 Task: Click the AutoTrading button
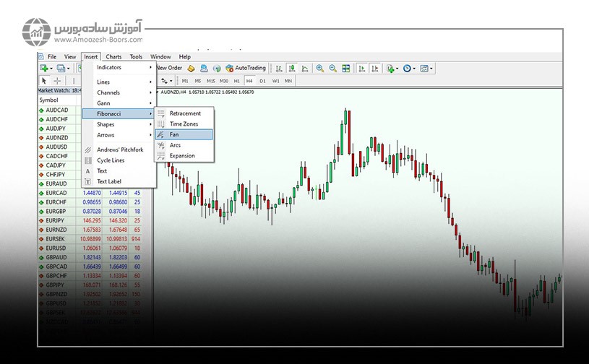(x=246, y=68)
